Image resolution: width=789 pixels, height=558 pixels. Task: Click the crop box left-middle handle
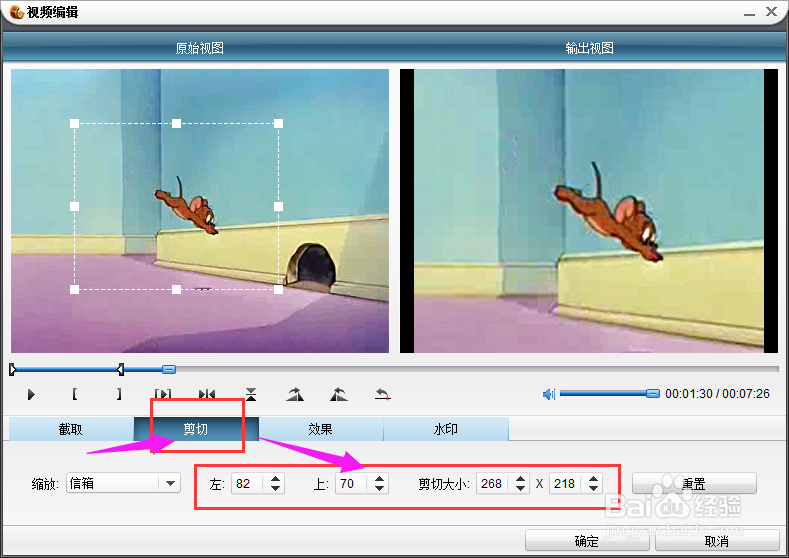click(74, 206)
